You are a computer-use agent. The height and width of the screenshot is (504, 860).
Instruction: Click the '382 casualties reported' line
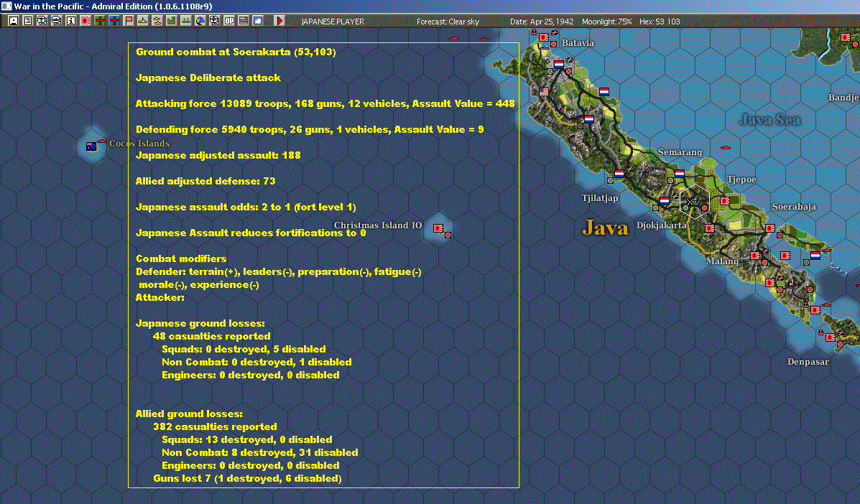point(215,426)
